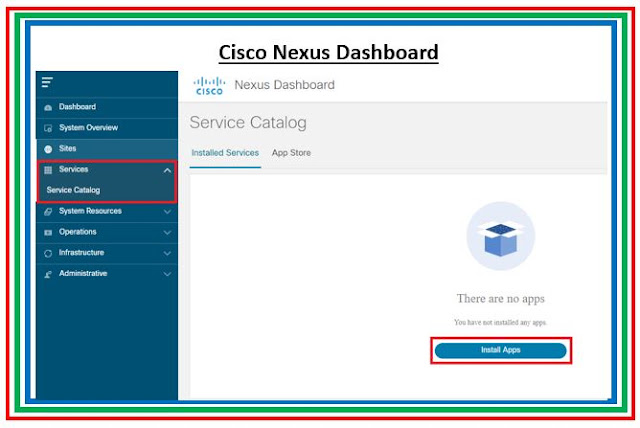Click the System Resources icon
The height and width of the screenshot is (428, 640).
coord(48,212)
